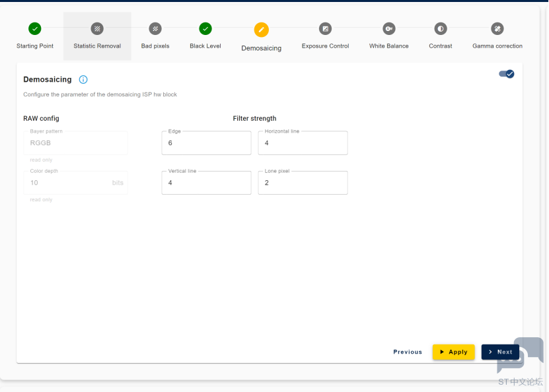Go to the Exposure Control step label
This screenshot has width=549, height=392.
click(x=325, y=46)
